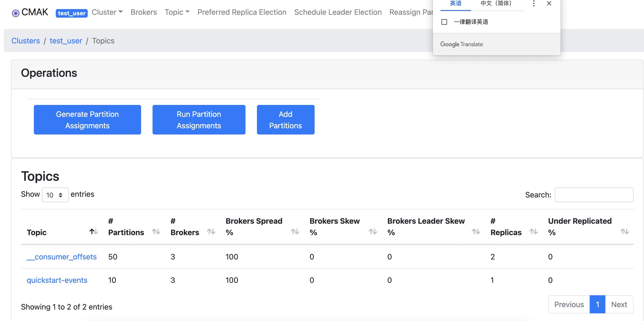644x321 pixels.
Task: Click the topics Search input field
Action: click(x=594, y=195)
